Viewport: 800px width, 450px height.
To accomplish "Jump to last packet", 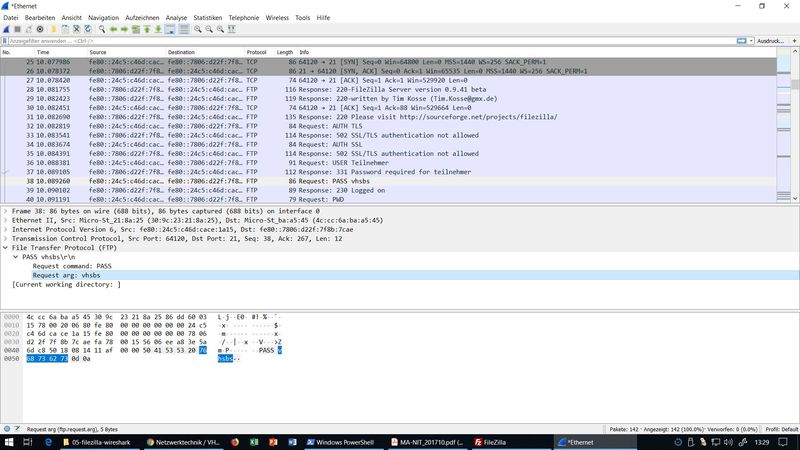I will (x=158, y=29).
